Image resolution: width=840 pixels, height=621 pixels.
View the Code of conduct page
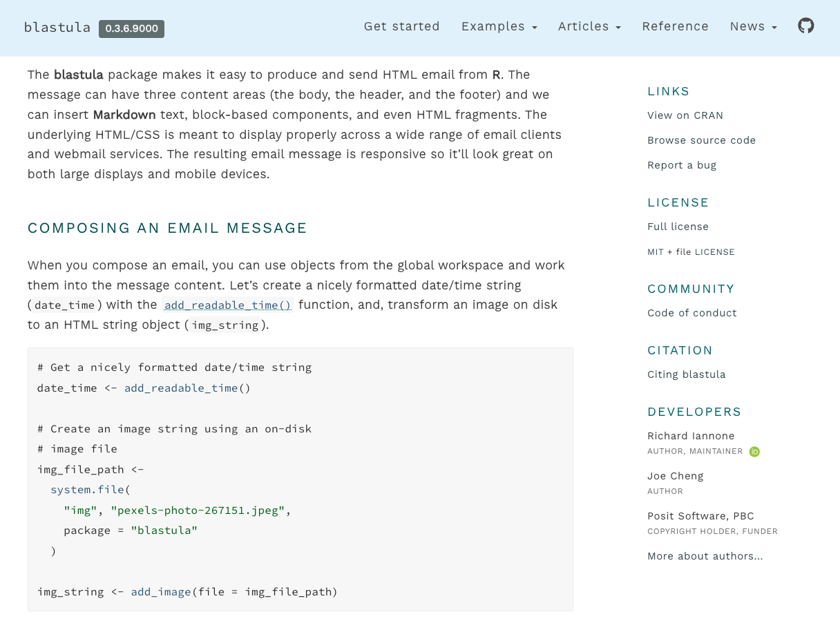(x=691, y=313)
